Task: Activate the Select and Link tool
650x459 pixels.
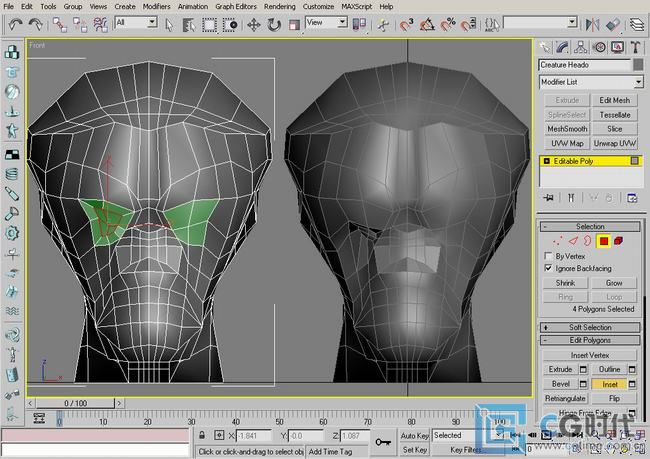Action: tap(60, 25)
